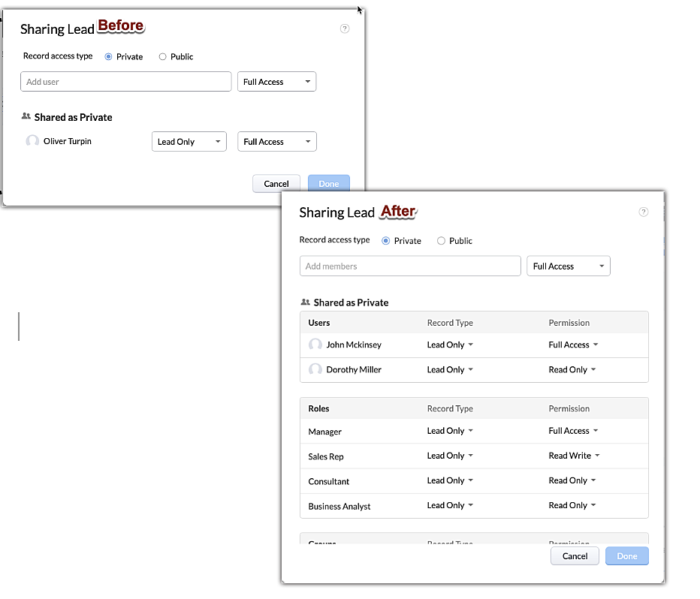This screenshot has width=700, height=599.
Task: Click group icon beside Shared as Private in After dialog
Action: tap(305, 303)
